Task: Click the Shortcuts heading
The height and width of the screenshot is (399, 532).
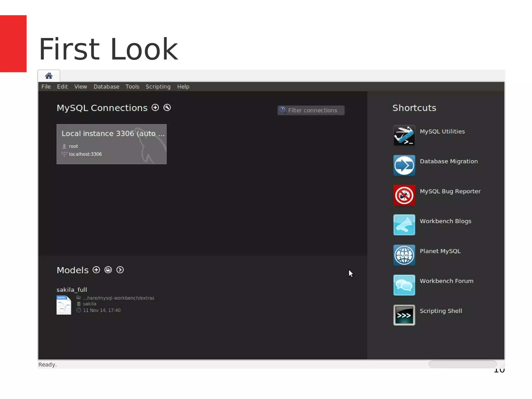Action: pyautogui.click(x=414, y=108)
